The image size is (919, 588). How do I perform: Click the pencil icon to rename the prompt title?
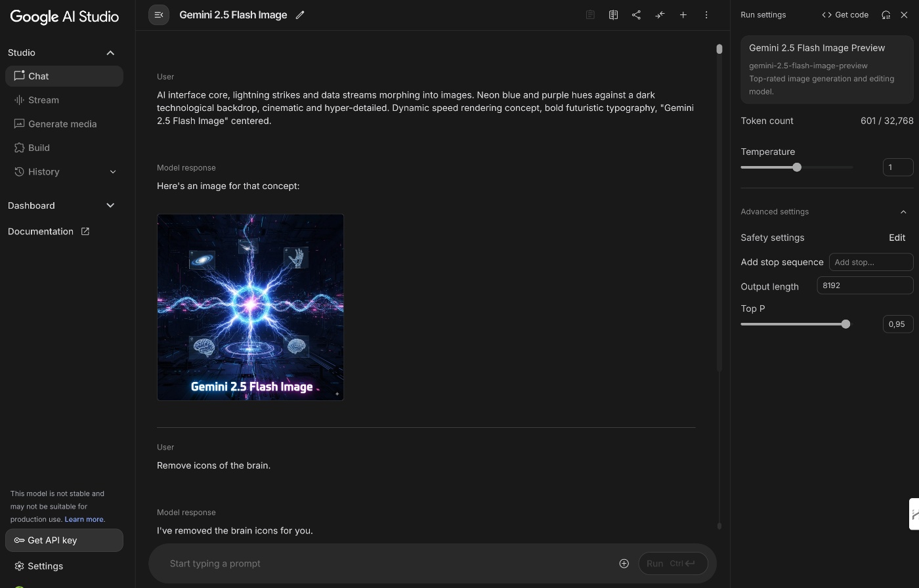(x=300, y=15)
